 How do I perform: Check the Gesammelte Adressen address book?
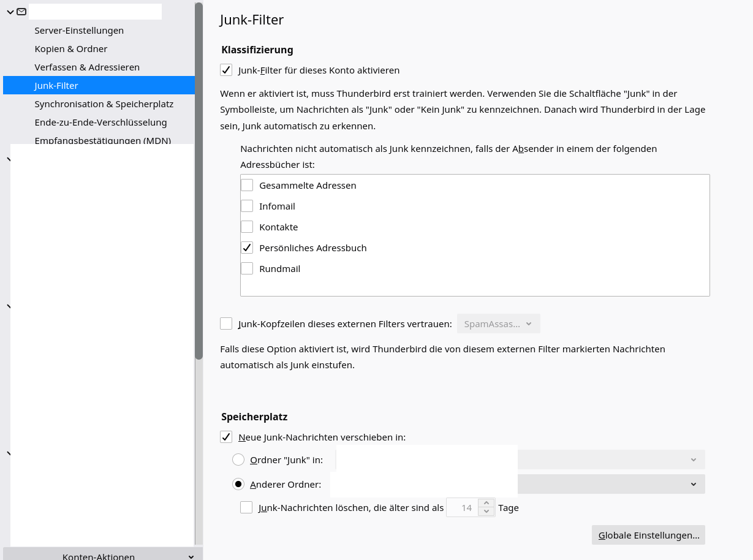[x=247, y=186]
